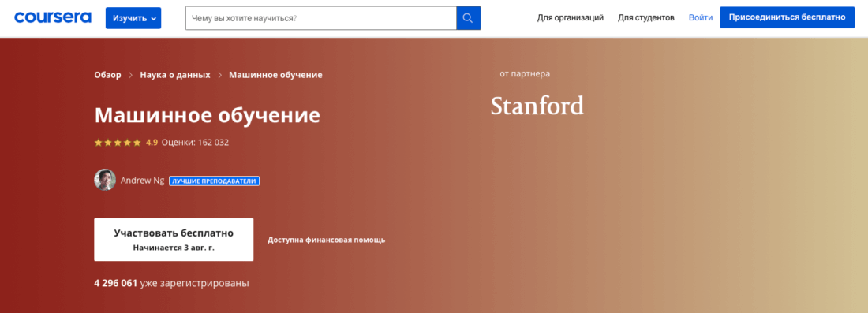The image size is (868, 313).
Task: Click Оценки: 162 032 text
Action: [x=196, y=143]
